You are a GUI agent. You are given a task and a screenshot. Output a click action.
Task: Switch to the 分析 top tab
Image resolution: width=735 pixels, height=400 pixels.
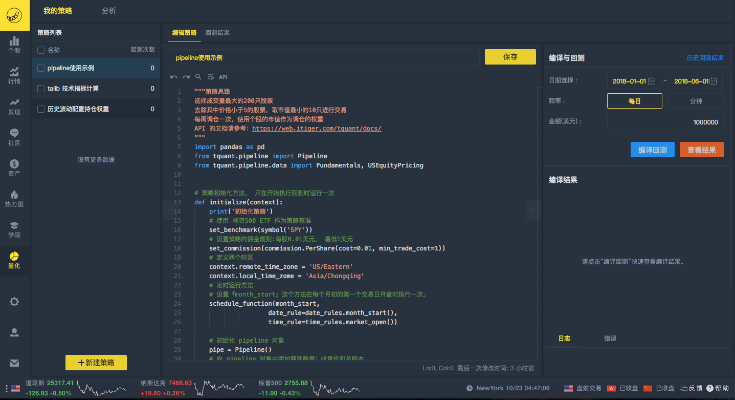click(x=108, y=9)
